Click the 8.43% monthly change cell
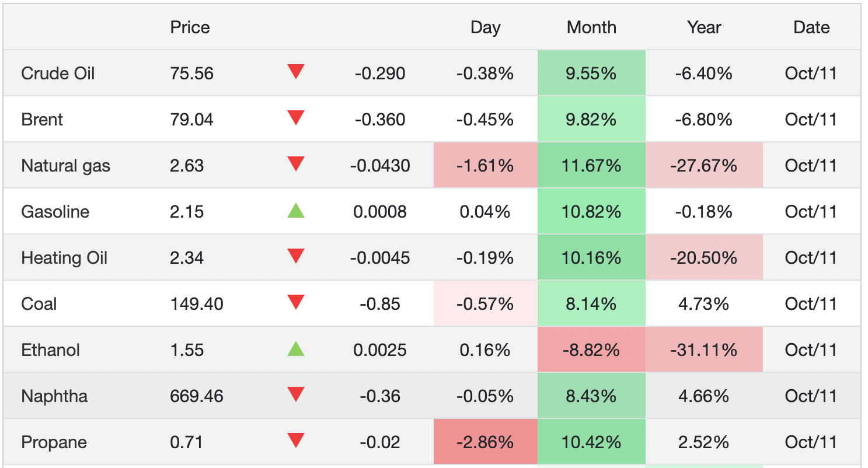This screenshot has width=868, height=468. click(591, 396)
